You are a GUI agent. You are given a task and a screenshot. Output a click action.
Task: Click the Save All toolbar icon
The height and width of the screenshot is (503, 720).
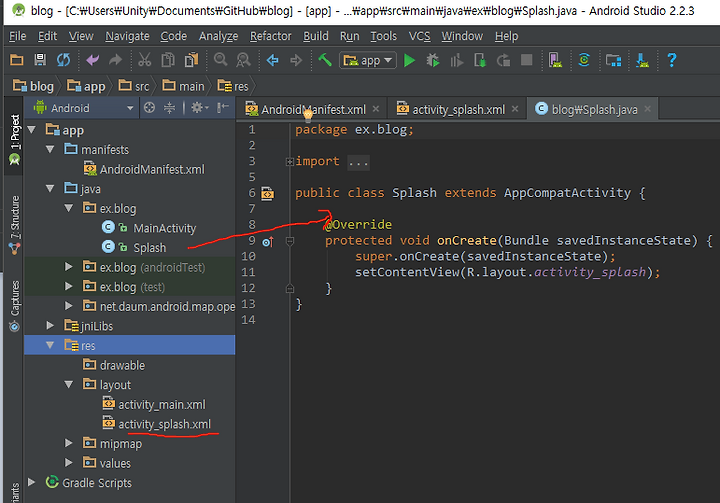point(40,60)
